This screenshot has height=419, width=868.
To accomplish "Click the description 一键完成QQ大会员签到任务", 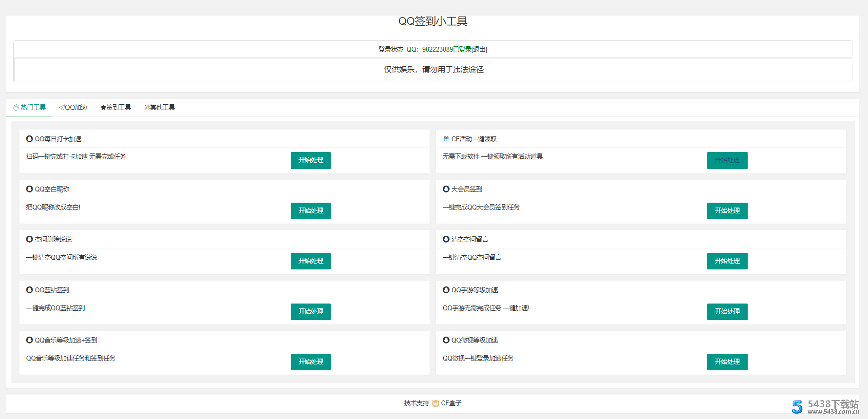I will click(481, 207).
